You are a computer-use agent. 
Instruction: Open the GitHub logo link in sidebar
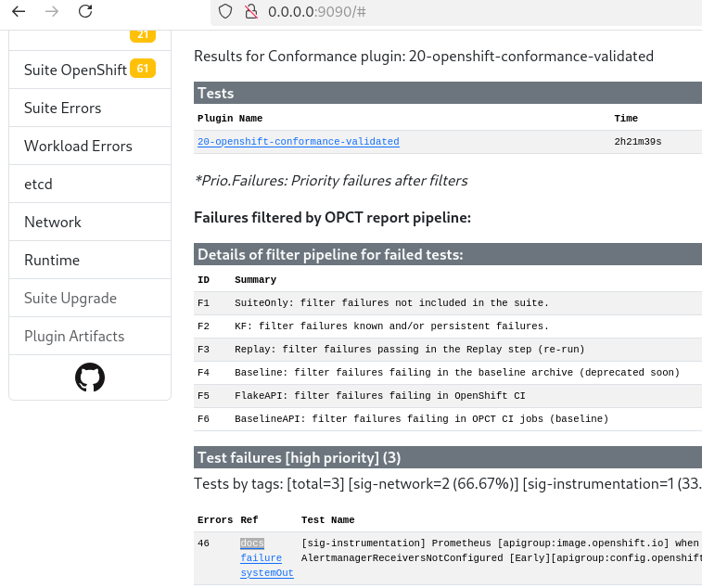[90, 377]
